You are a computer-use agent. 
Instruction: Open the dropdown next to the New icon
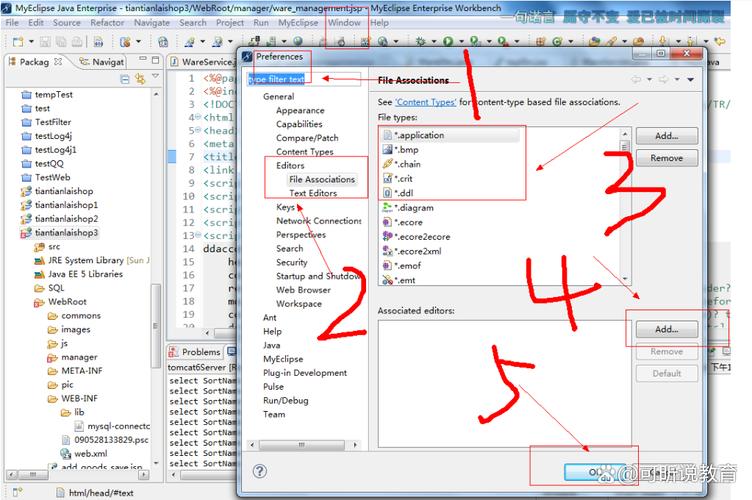31,42
